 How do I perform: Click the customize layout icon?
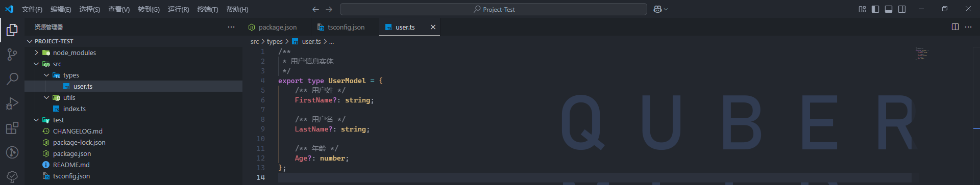coord(862,9)
